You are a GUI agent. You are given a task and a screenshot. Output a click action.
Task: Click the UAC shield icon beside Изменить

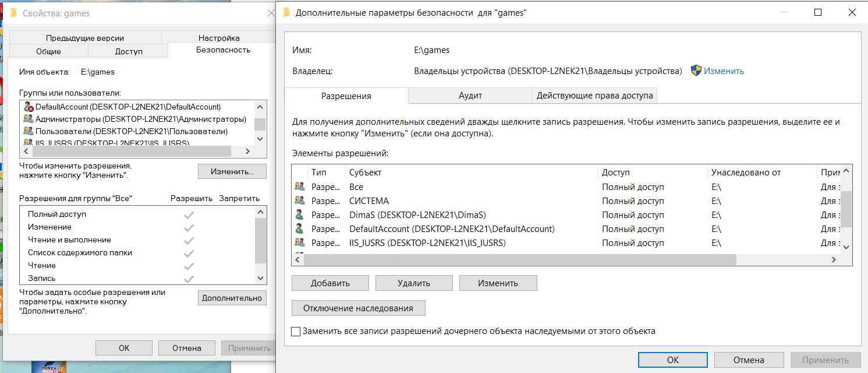(x=696, y=71)
